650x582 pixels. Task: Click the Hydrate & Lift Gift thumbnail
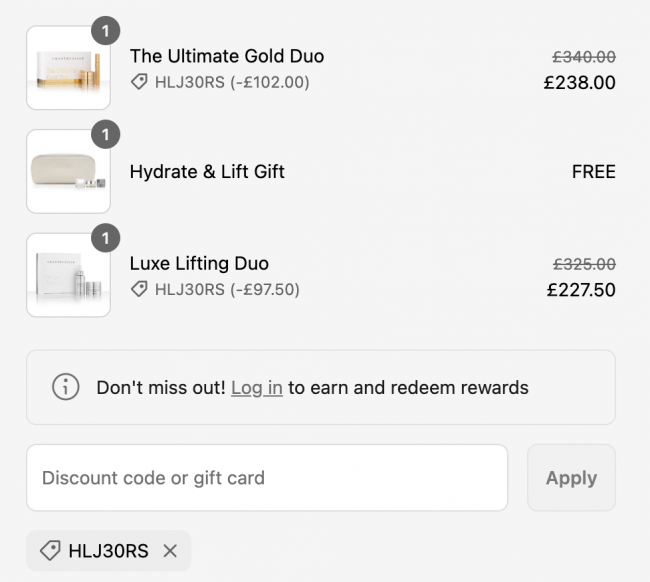(x=68, y=172)
